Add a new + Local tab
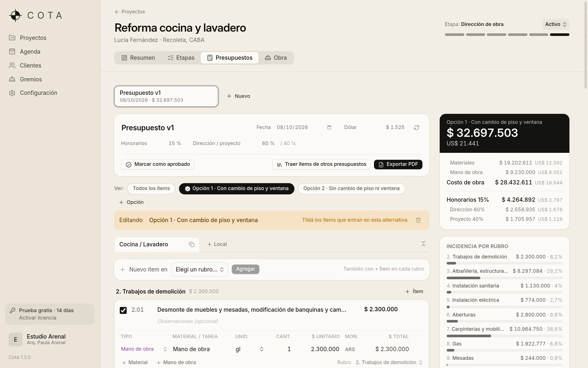This screenshot has width=588, height=368. pos(217,244)
